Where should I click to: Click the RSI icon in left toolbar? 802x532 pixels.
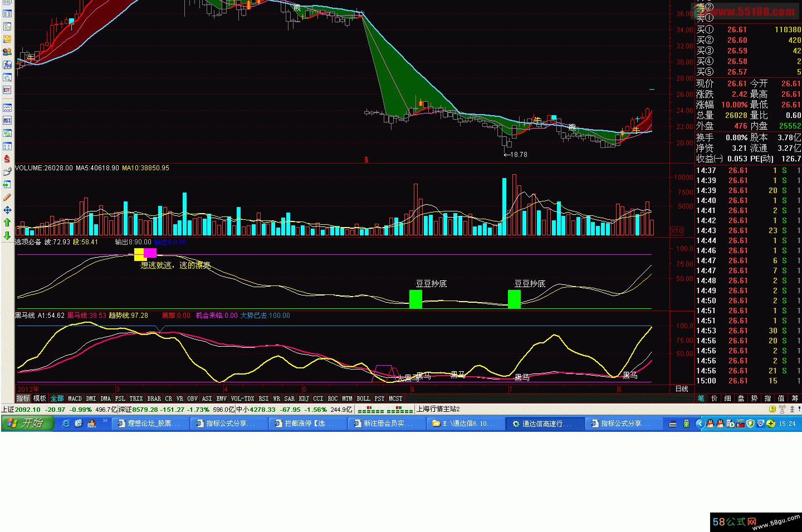tap(7, 120)
